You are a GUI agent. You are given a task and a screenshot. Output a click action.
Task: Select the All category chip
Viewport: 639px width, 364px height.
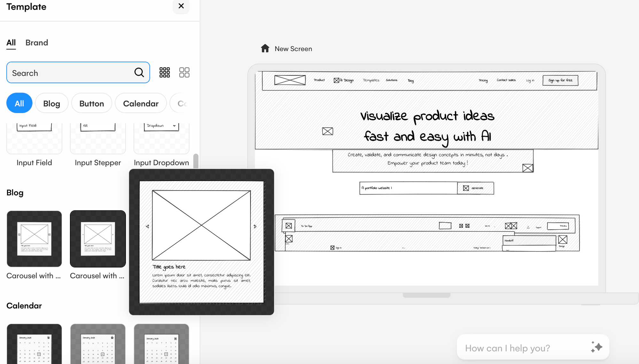coord(19,103)
